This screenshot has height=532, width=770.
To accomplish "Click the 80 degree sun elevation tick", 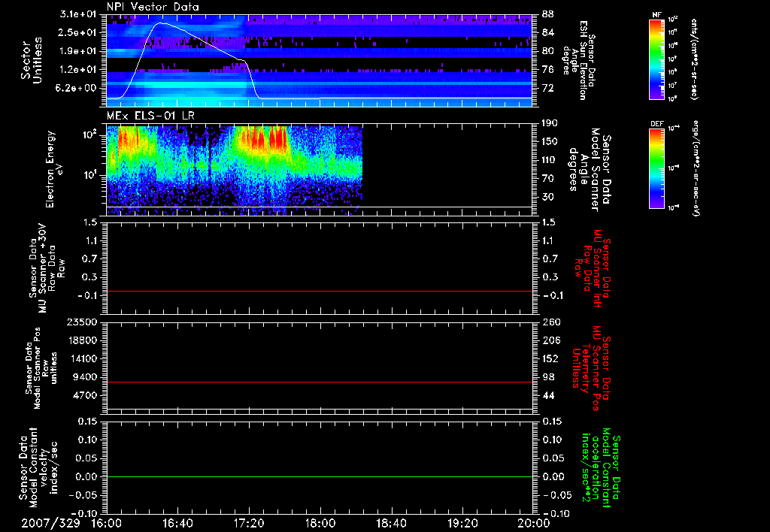I will 547,51.
